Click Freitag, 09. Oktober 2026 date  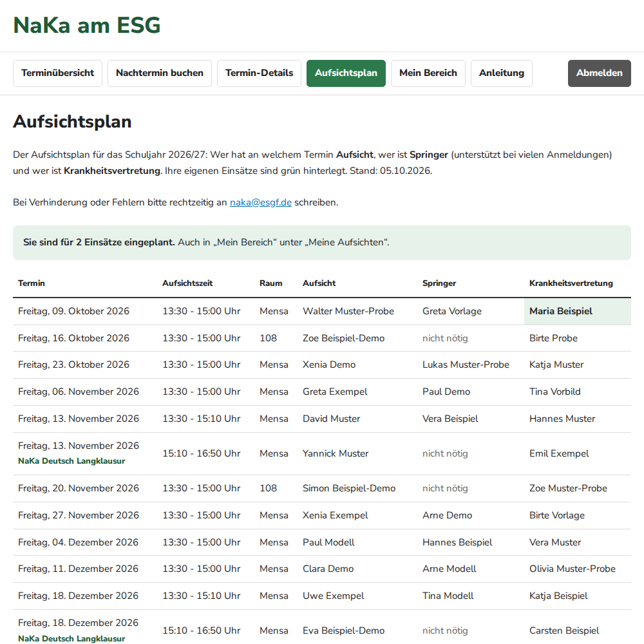(73, 311)
